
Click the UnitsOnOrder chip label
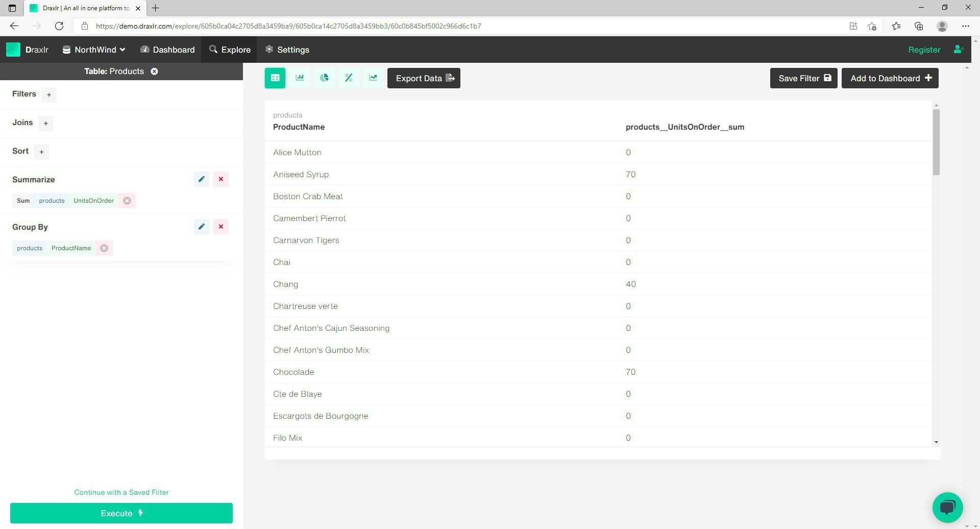click(x=93, y=201)
